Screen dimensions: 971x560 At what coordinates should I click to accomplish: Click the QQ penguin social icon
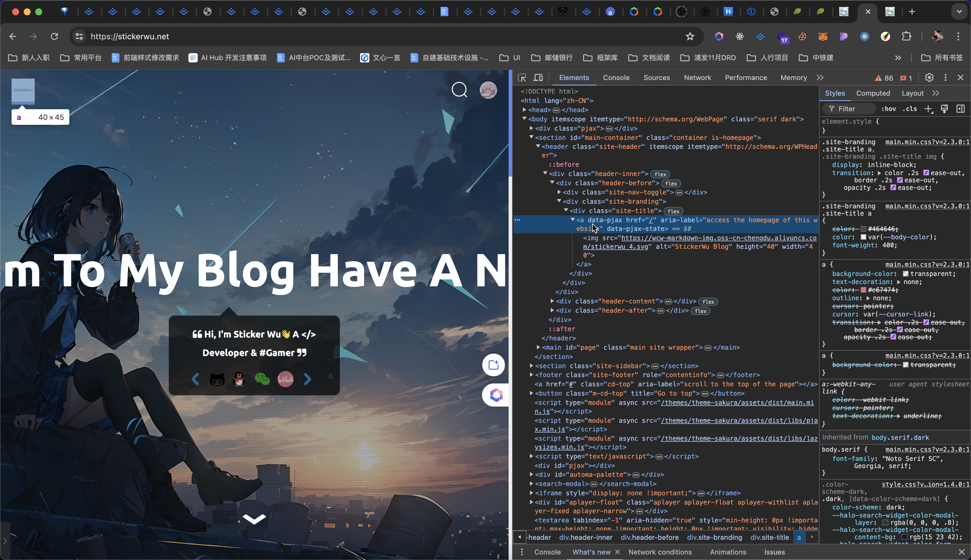pyautogui.click(x=239, y=379)
